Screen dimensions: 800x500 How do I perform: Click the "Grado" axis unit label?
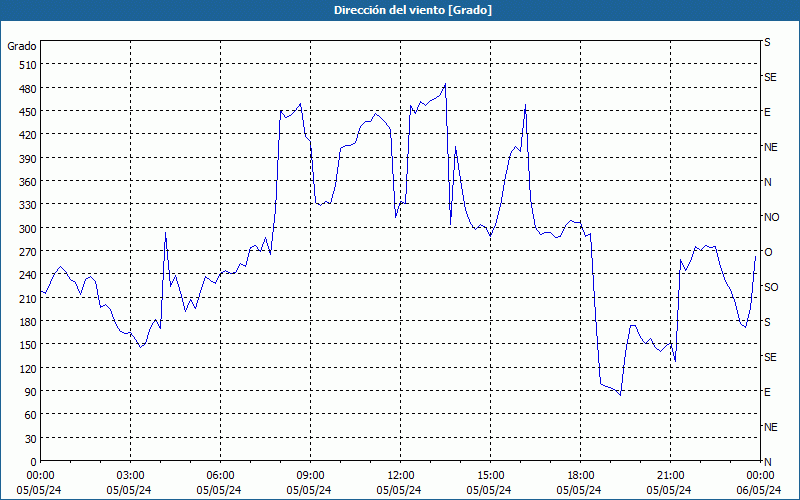tap(22, 46)
